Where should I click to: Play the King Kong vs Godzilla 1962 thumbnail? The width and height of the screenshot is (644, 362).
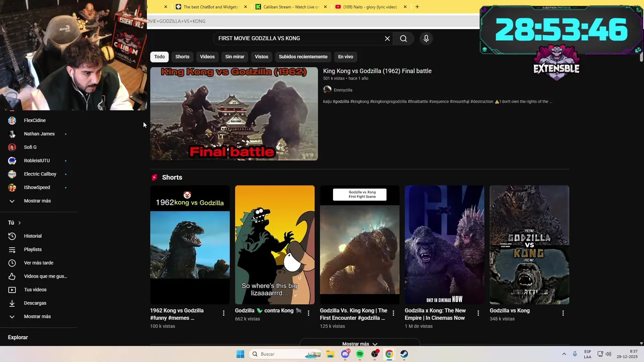point(234,114)
